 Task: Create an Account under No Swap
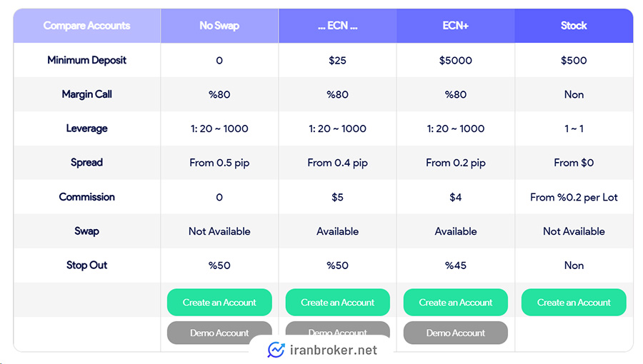[219, 302]
